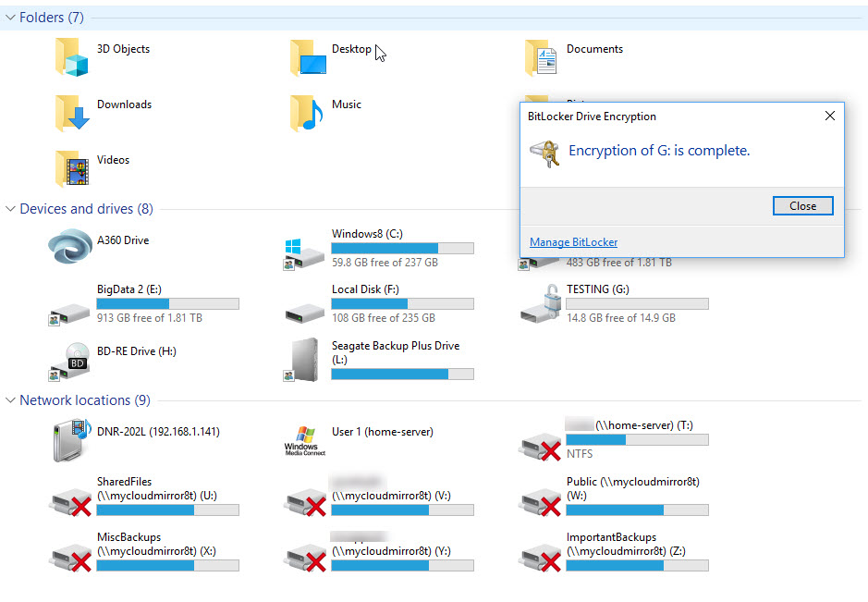Select the MiscBackups (X:) network drive icon
Image resolution: width=868 pixels, height=602 pixels.
71,557
